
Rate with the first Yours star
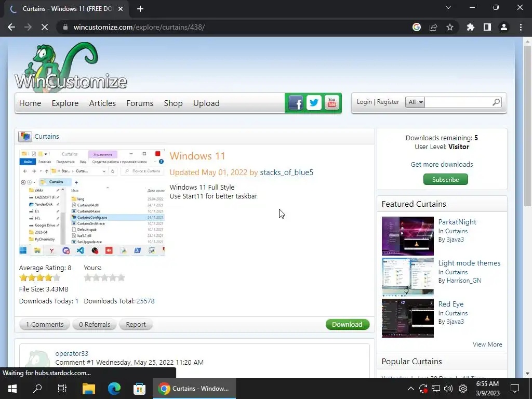click(88, 278)
